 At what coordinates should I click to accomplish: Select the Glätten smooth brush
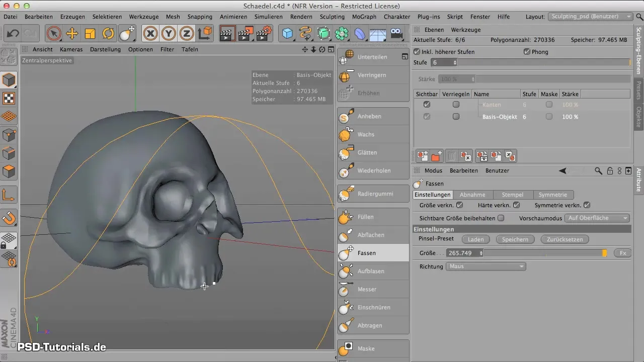point(373,152)
